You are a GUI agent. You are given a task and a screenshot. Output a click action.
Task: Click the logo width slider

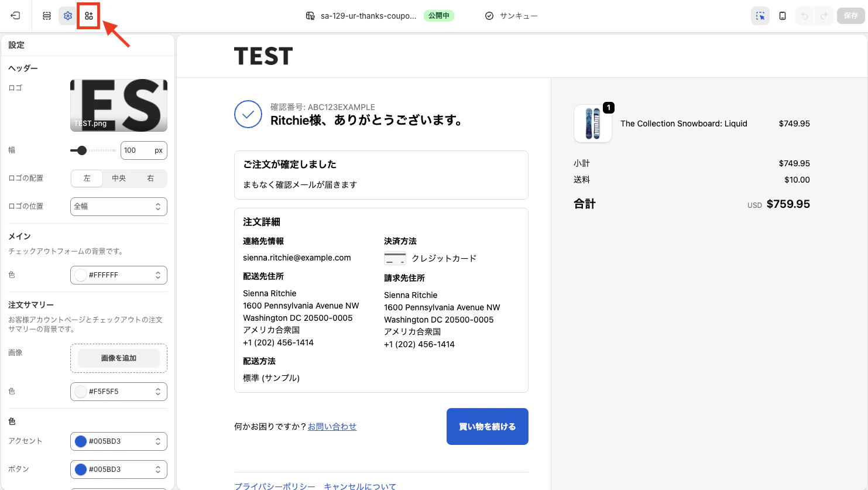[94, 150]
